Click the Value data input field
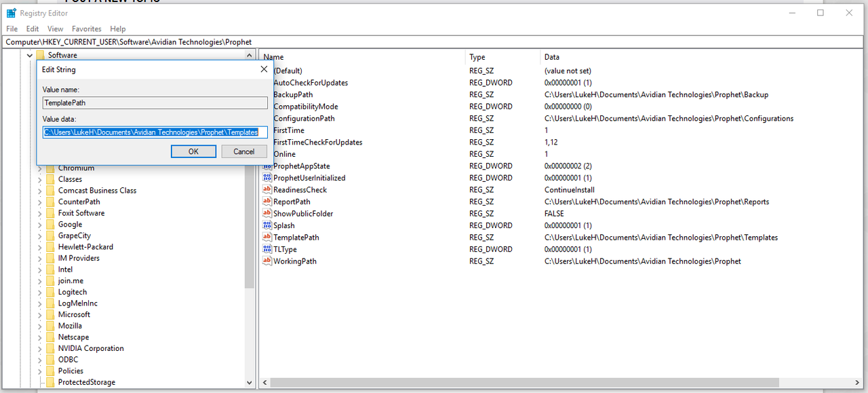 [155, 132]
